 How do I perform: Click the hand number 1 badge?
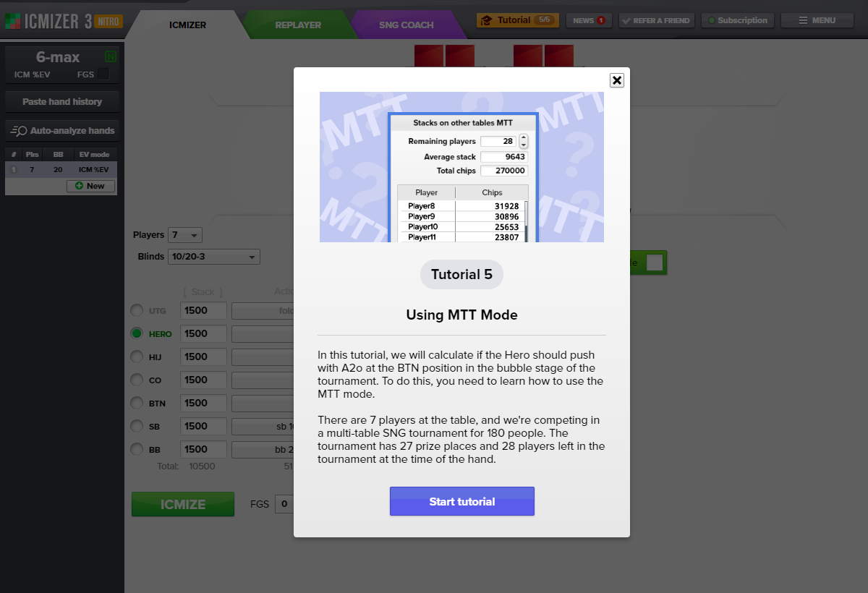click(12, 170)
